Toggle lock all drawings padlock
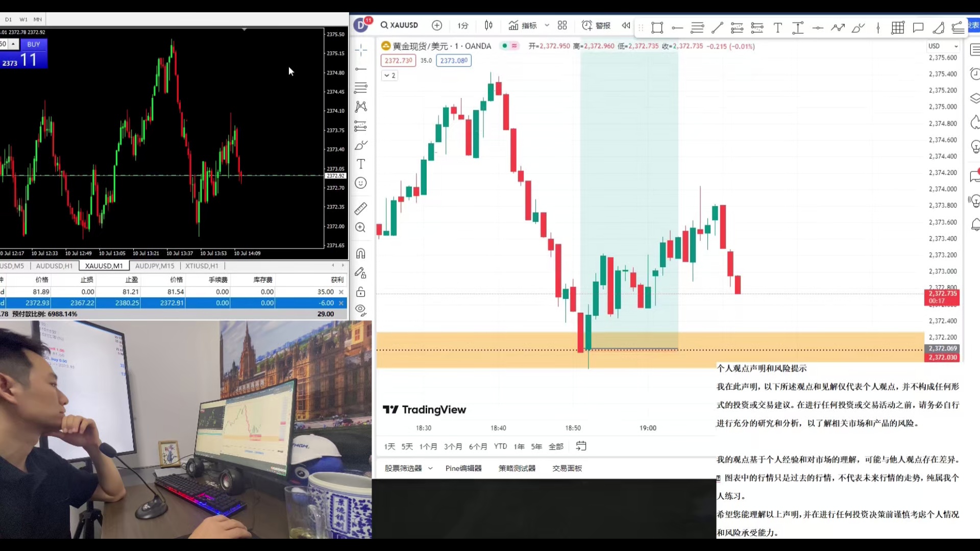This screenshot has height=551, width=980. (x=361, y=292)
